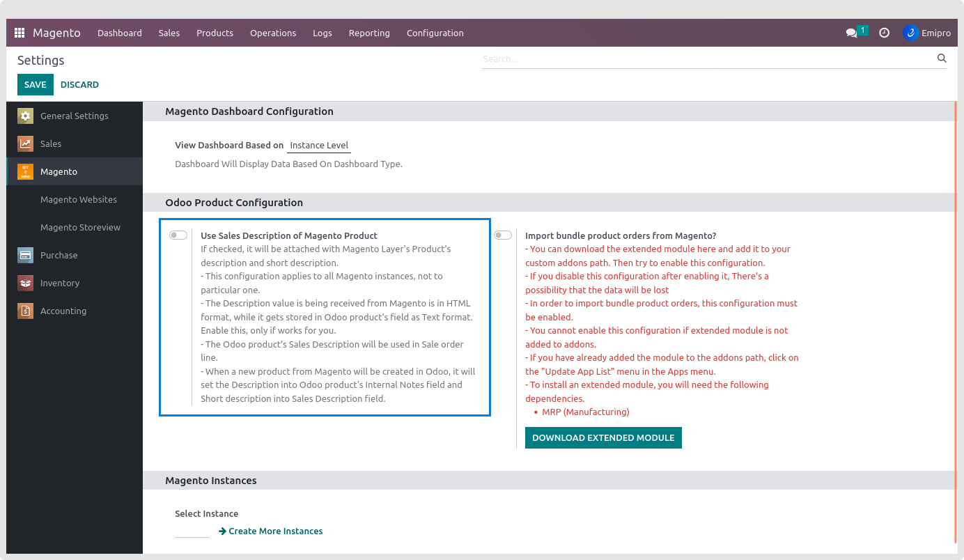Open the messaging conversations icon with badge

point(852,33)
